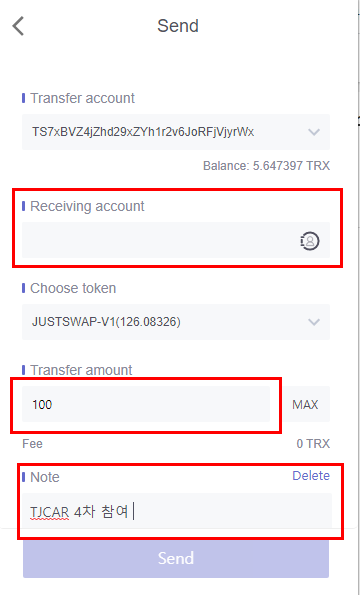Screen dimensions: 360x595
Task: Focus the Note field with TJCAR text
Action: click(x=176, y=512)
